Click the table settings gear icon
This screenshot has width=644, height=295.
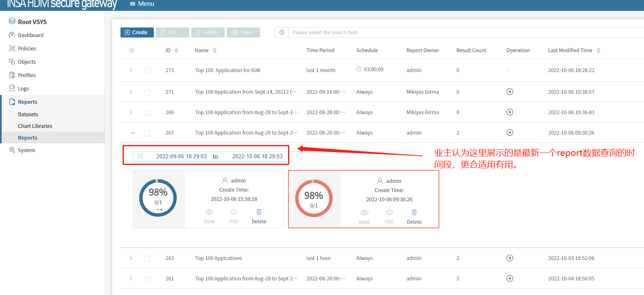[132, 50]
